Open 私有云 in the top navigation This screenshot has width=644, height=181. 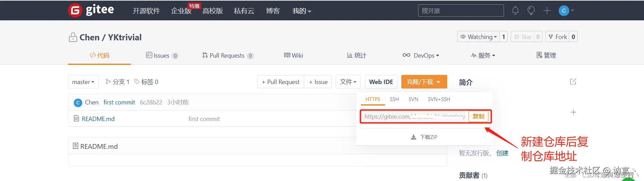[244, 11]
